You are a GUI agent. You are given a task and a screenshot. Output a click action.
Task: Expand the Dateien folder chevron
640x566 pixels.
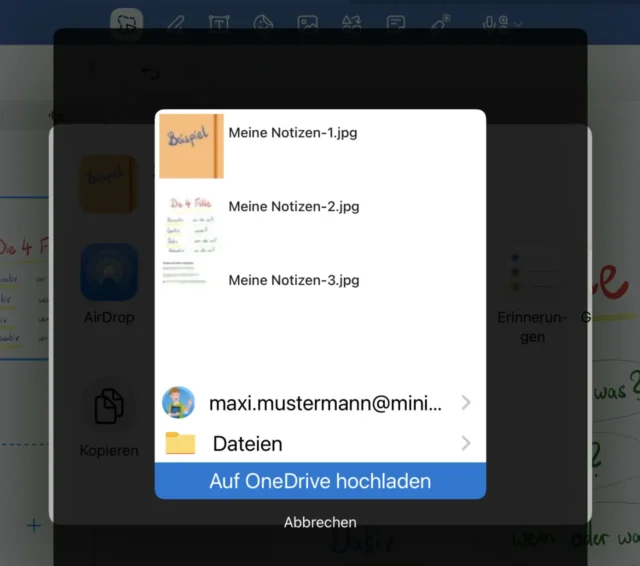pyautogui.click(x=466, y=443)
